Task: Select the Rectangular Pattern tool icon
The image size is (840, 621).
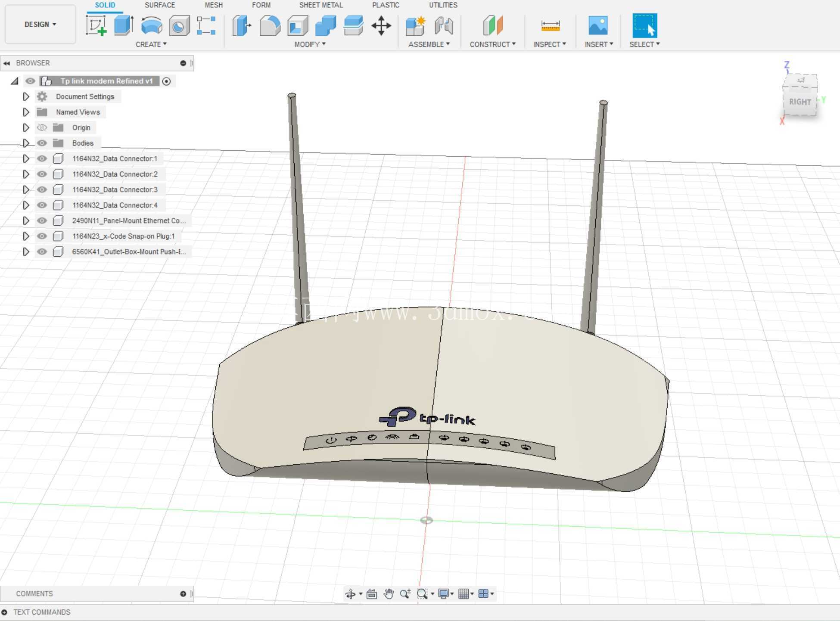Action: click(206, 25)
